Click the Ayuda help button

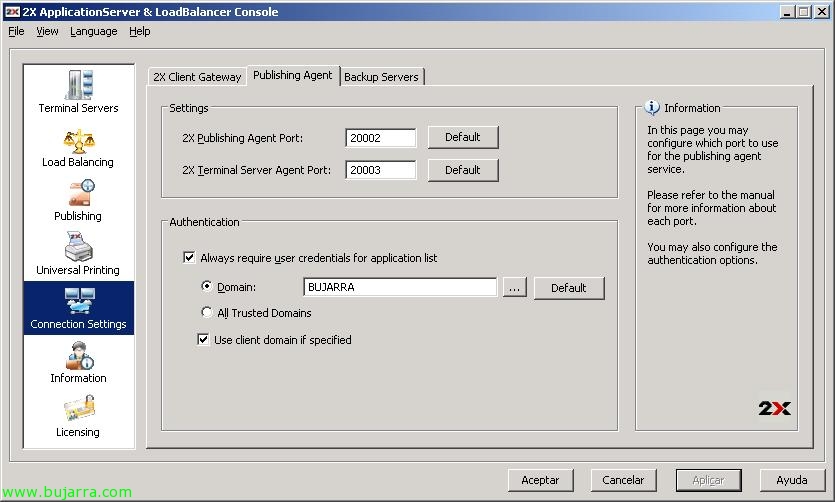coord(792,480)
